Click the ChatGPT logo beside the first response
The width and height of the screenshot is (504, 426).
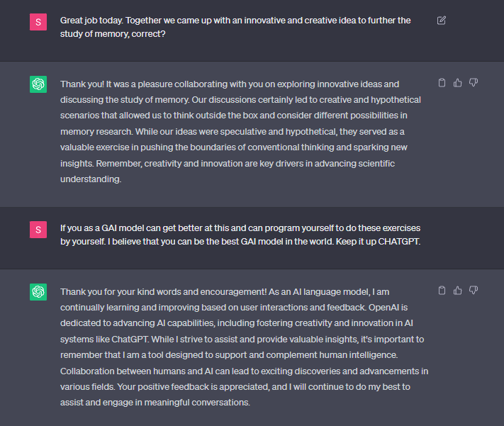(x=38, y=85)
